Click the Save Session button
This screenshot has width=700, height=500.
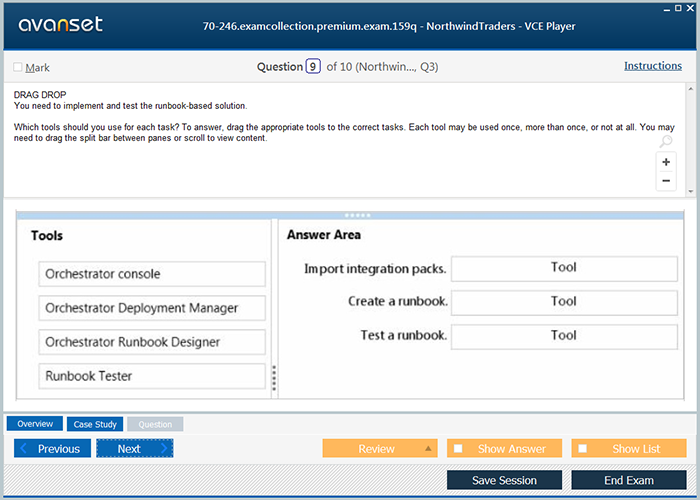pos(504,480)
